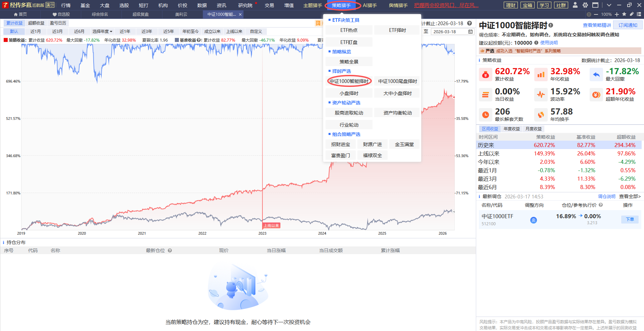
Task: Expand the 选择年度 dropdown
Action: click(x=102, y=32)
